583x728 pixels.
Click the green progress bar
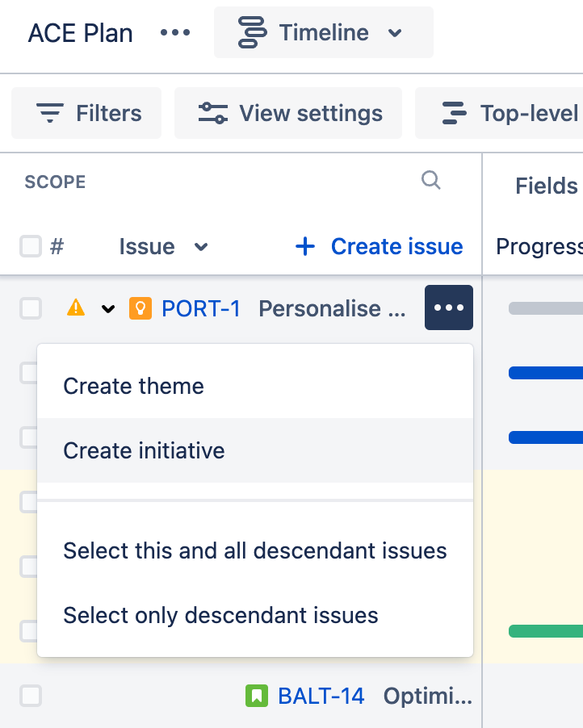tap(546, 631)
